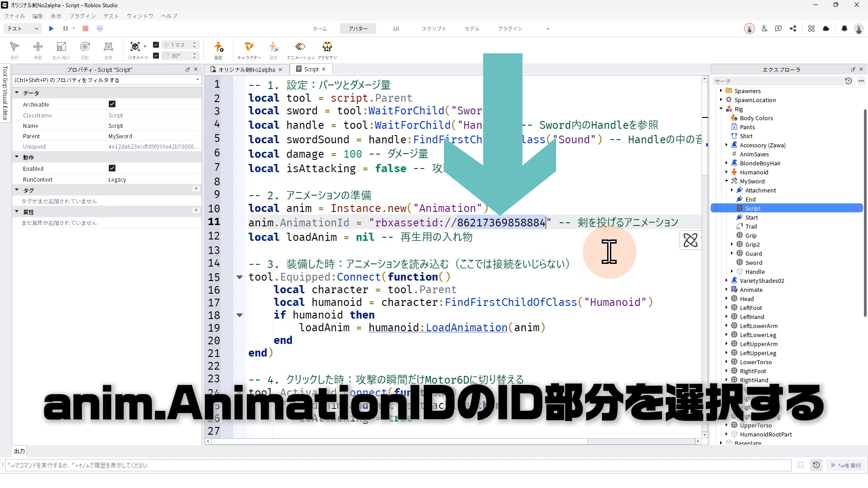Click the command bar input field

pos(398,465)
